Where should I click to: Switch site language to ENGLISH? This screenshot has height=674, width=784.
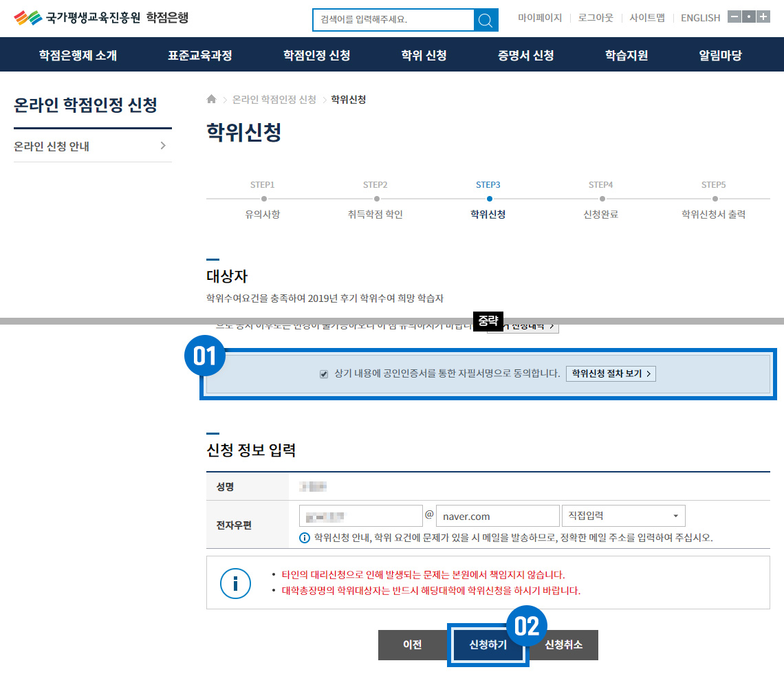pos(700,18)
